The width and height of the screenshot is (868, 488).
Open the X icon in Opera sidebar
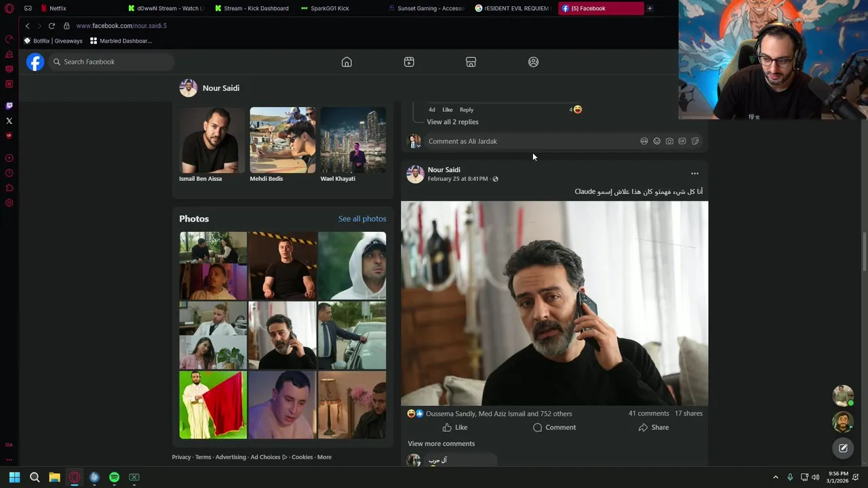tap(9, 121)
